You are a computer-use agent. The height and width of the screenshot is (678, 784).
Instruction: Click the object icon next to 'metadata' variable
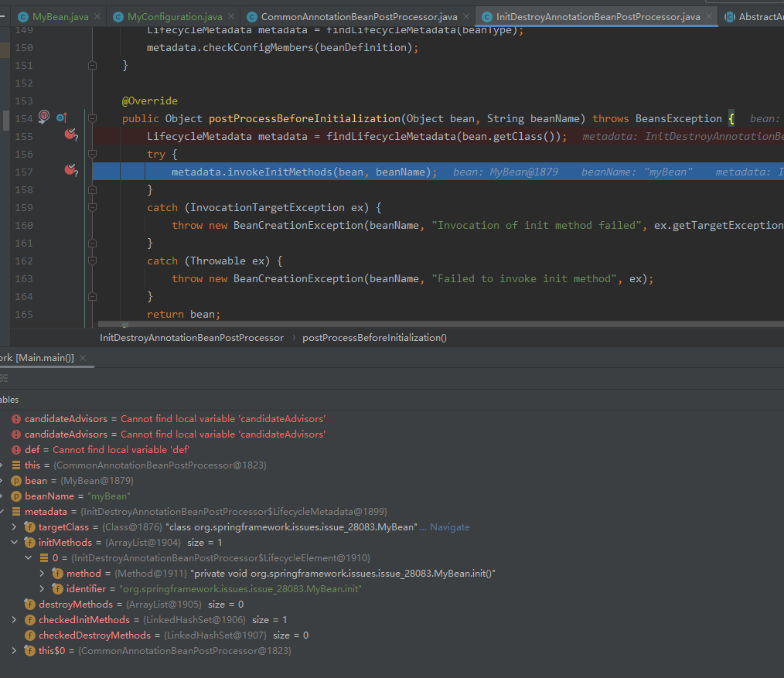[x=16, y=512]
